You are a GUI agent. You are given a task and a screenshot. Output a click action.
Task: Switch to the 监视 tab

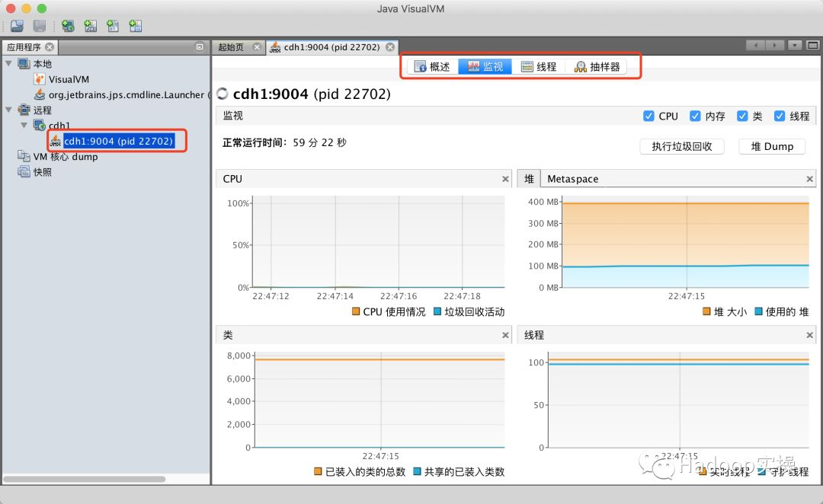point(485,66)
